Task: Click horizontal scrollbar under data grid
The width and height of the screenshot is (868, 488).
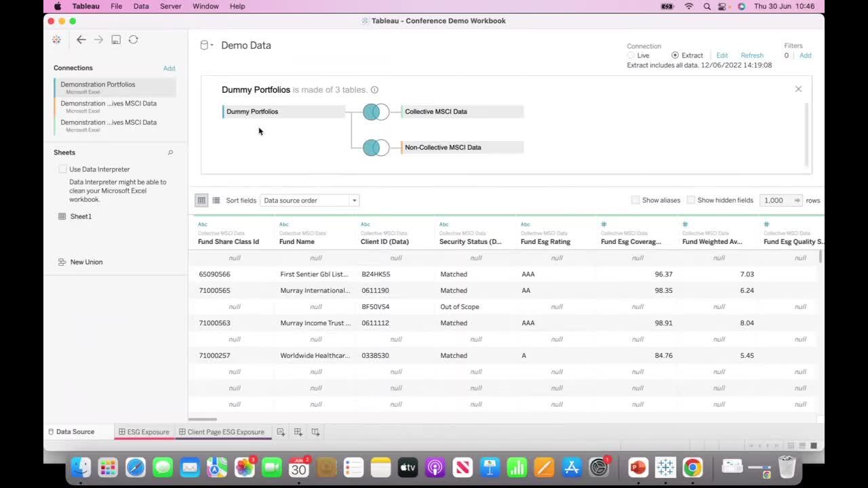Action: click(202, 420)
